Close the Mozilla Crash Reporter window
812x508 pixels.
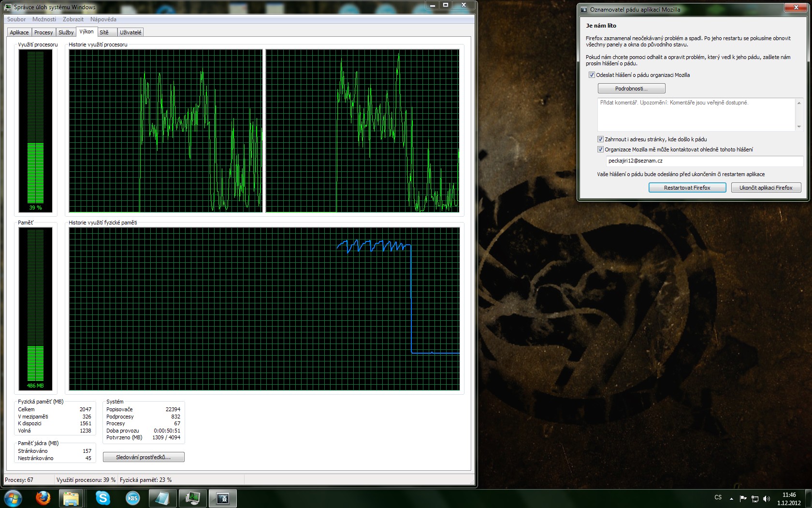click(x=796, y=8)
